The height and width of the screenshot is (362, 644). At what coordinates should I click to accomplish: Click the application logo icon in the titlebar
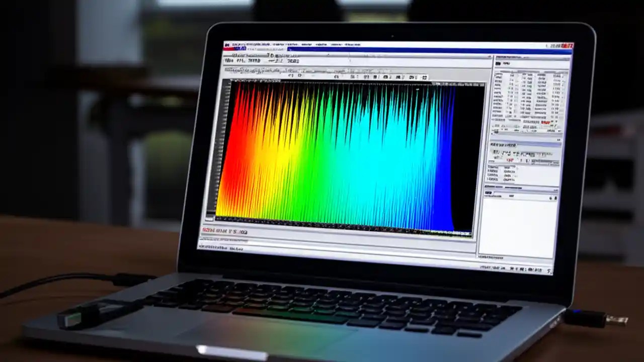pos(227,44)
